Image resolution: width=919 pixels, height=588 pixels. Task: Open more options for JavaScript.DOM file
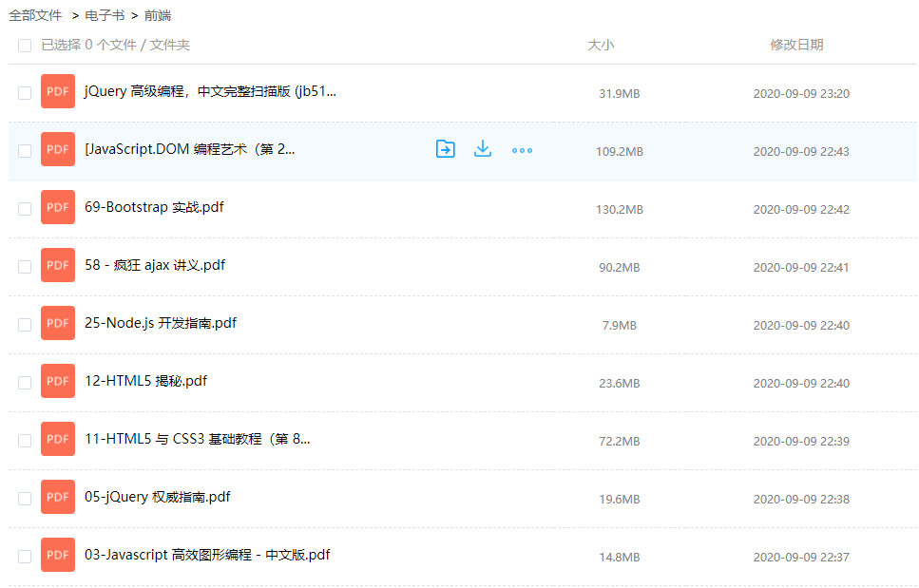click(x=522, y=150)
